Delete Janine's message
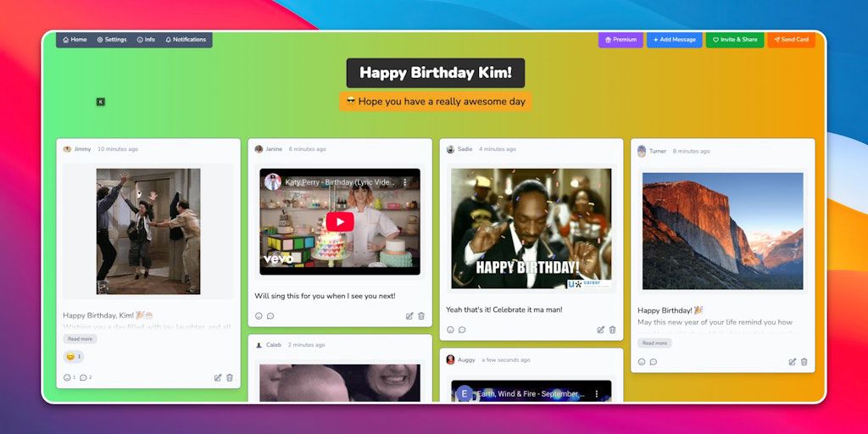The image size is (868, 434). (421, 316)
